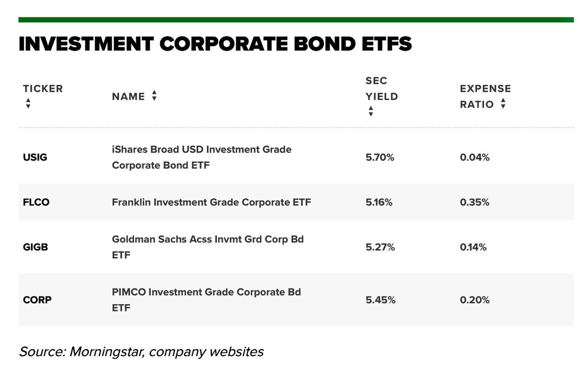Click iShares Broad USD Investment Grade name

[x=202, y=157]
